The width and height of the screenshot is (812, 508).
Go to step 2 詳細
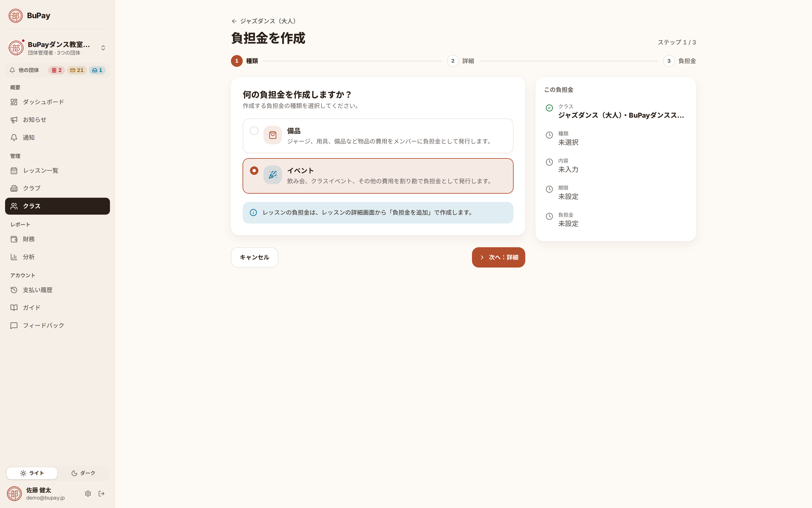[460, 61]
